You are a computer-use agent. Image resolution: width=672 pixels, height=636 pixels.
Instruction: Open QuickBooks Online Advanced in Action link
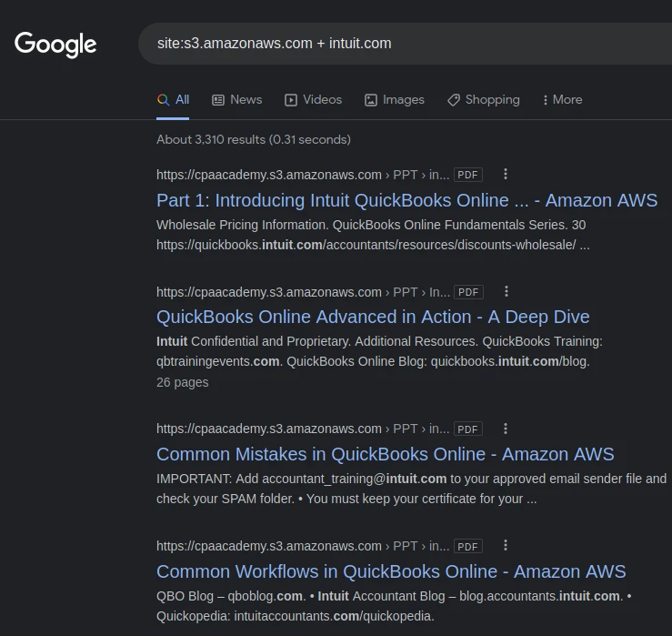click(373, 317)
